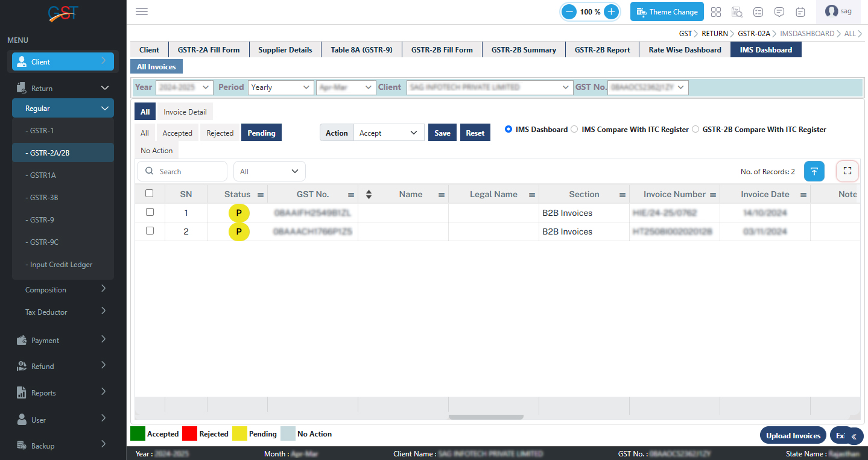868x460 pixels.
Task: Collapse the panel with the double-chevron icon
Action: point(854,436)
